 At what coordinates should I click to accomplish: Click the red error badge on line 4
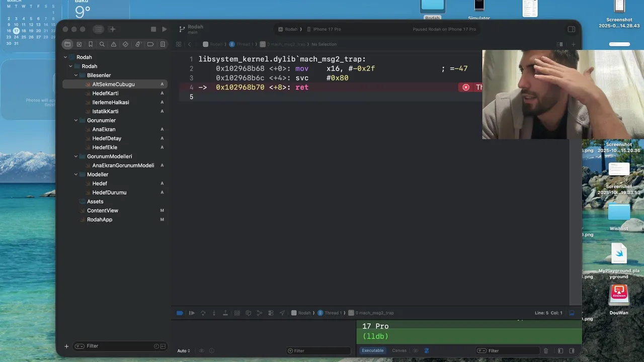(x=466, y=87)
